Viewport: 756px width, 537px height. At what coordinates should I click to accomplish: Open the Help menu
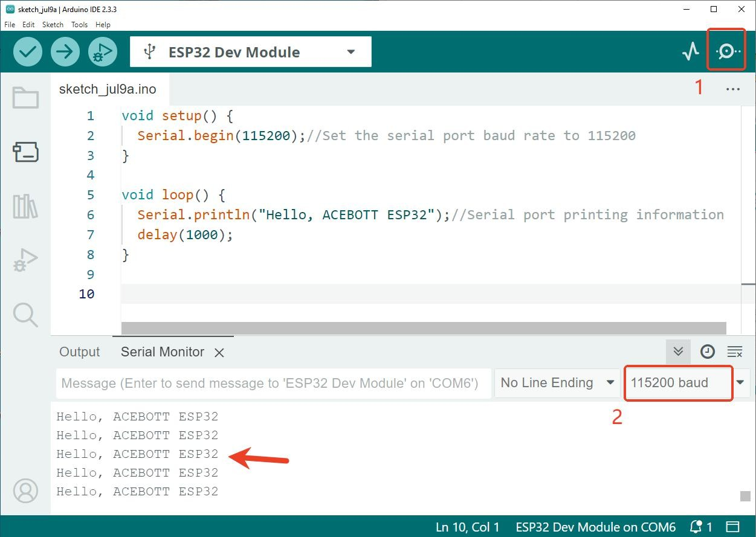tap(103, 25)
